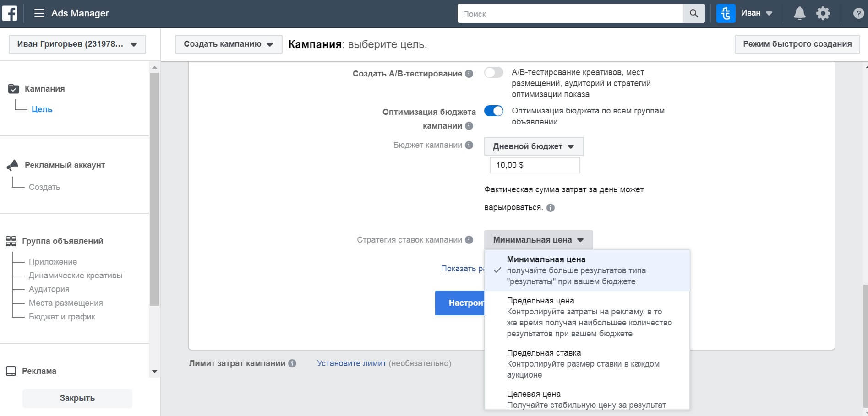Click info icon next to Лимит затрат кампании
The image size is (868, 416).
pyautogui.click(x=292, y=363)
